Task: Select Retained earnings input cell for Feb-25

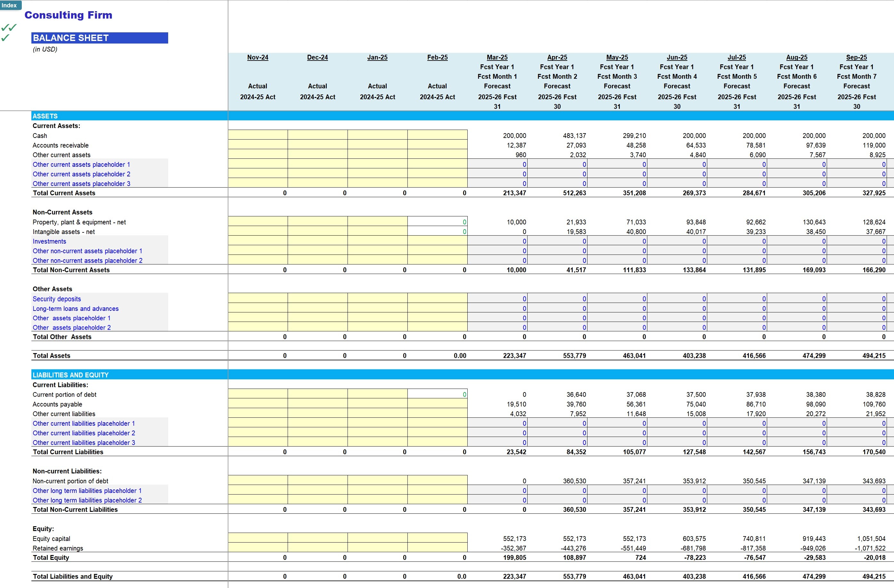Action: [437, 547]
